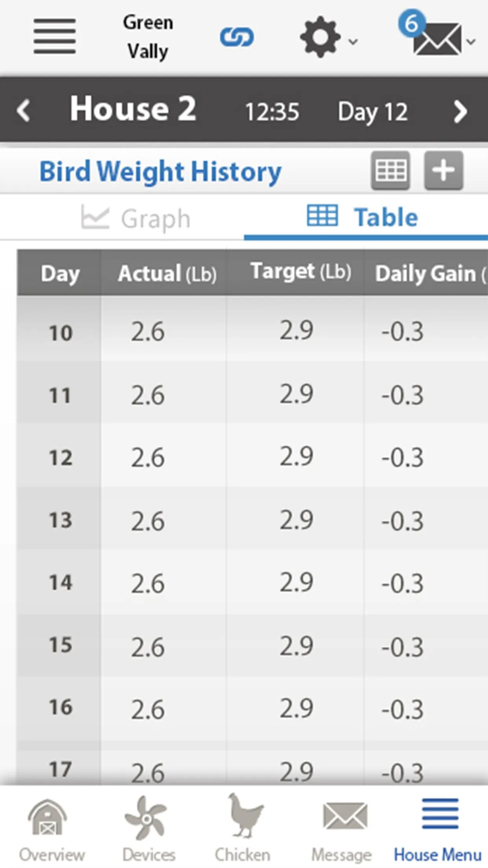Tap the Green Vally farm name

pyautogui.click(x=148, y=37)
